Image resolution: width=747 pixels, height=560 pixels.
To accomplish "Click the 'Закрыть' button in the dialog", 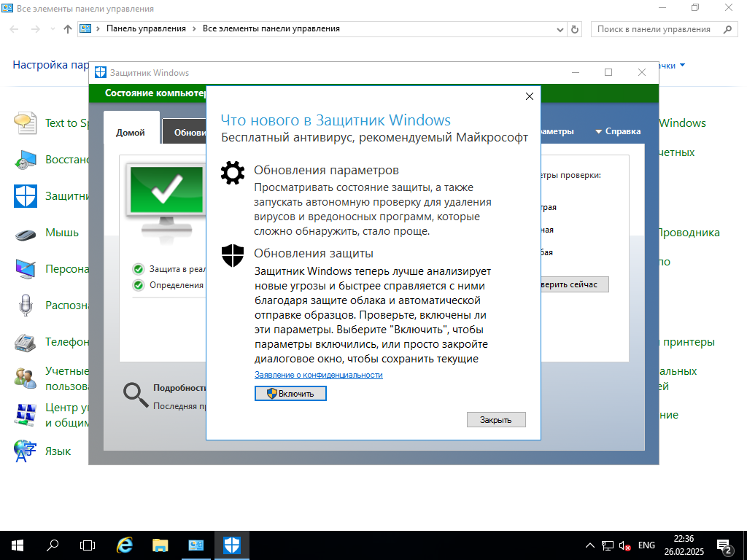I will (496, 419).
